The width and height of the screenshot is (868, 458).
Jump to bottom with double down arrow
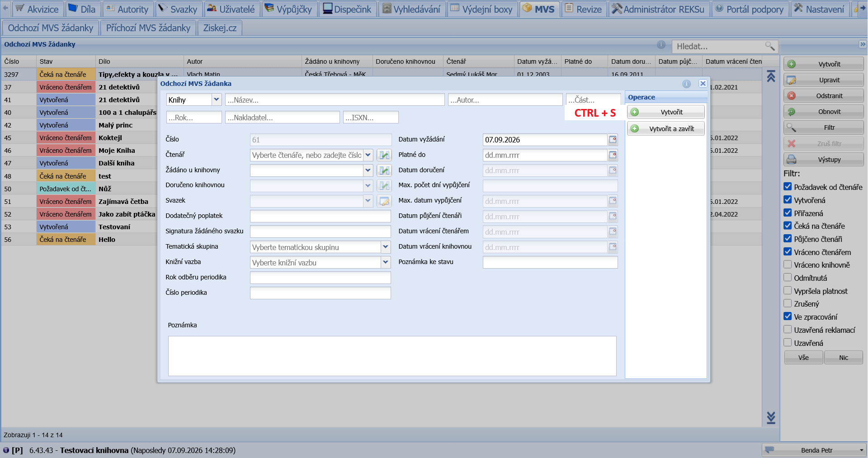point(771,418)
